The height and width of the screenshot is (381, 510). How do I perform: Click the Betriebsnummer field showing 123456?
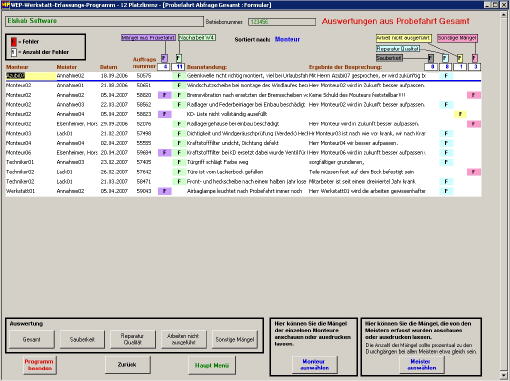[x=282, y=22]
